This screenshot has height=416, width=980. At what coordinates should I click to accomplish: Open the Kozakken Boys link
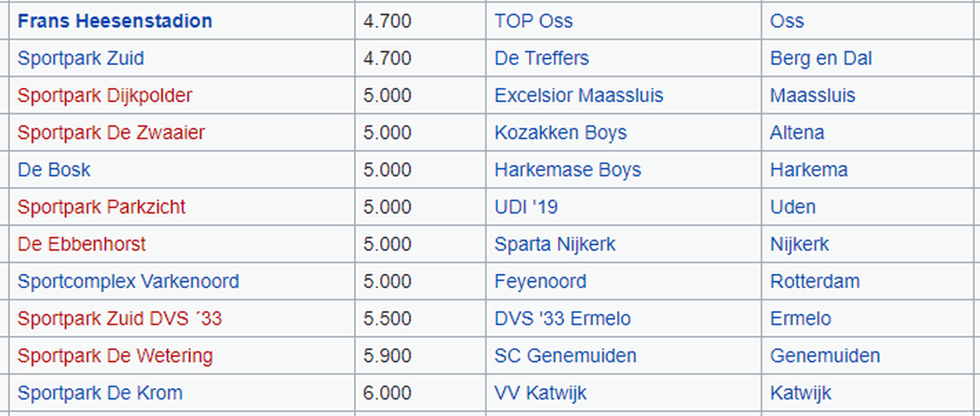tap(560, 133)
